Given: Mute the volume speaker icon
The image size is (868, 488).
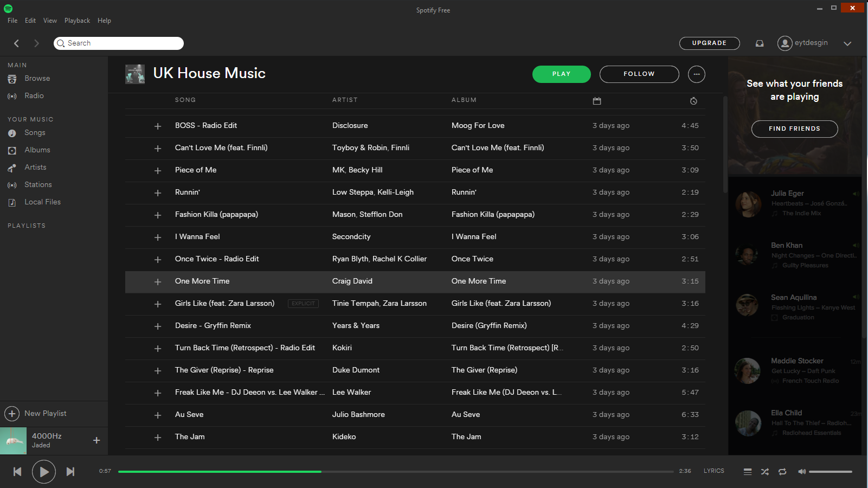Looking at the screenshot, I should [802, 472].
